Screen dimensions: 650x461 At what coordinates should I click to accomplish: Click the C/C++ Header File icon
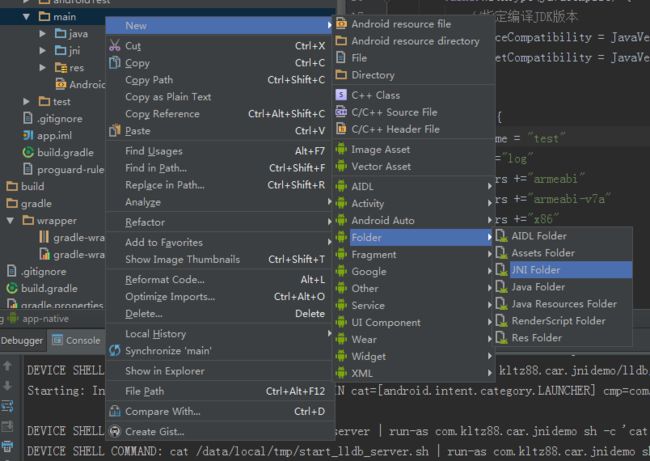pos(341,129)
